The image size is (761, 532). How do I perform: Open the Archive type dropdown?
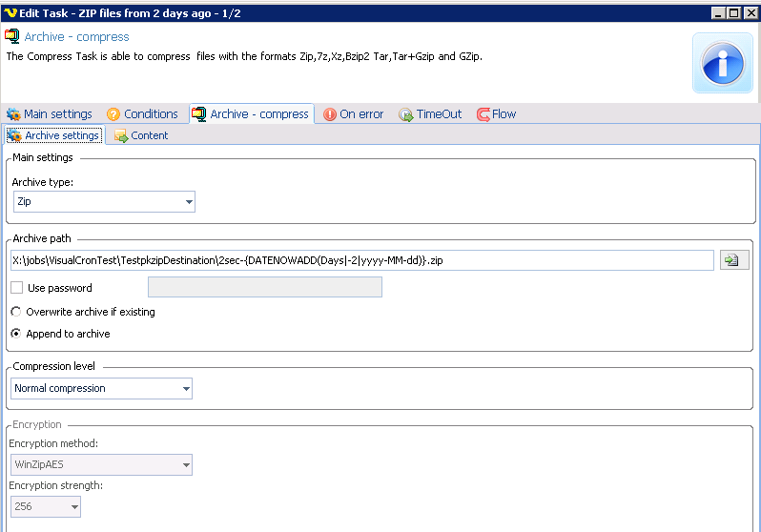coord(188,202)
